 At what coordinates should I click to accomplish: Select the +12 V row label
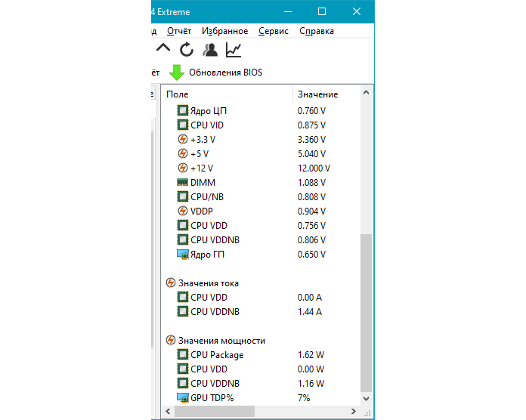pyautogui.click(x=202, y=168)
